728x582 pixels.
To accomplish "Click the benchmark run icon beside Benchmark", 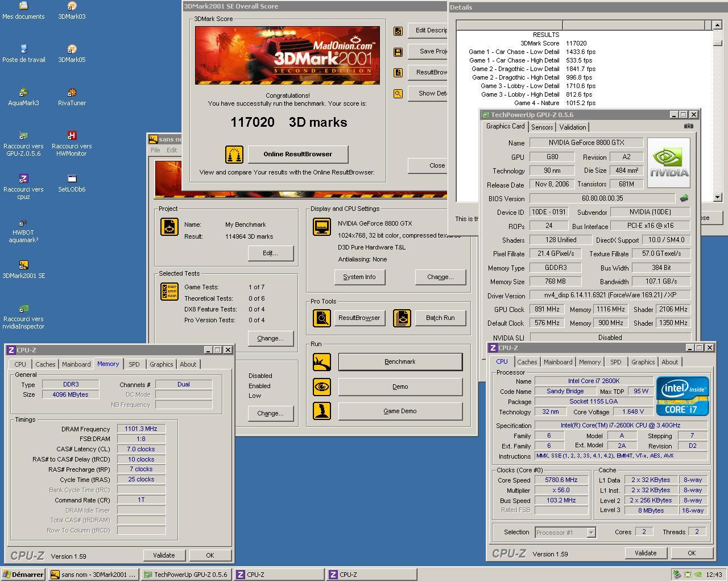I will click(322, 362).
